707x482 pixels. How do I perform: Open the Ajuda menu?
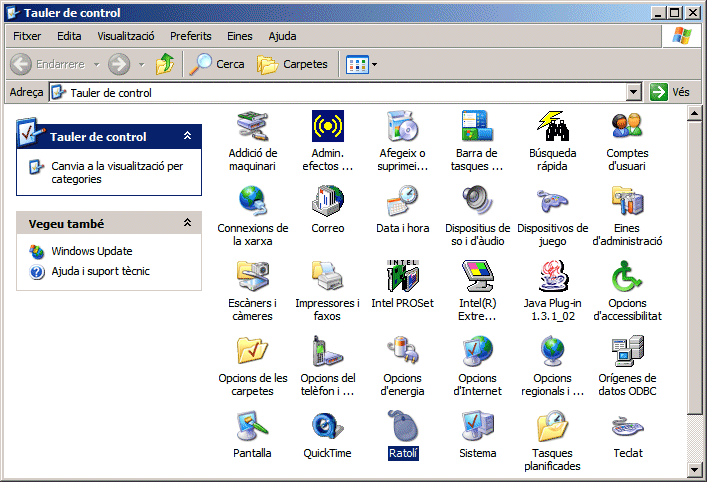(x=282, y=36)
